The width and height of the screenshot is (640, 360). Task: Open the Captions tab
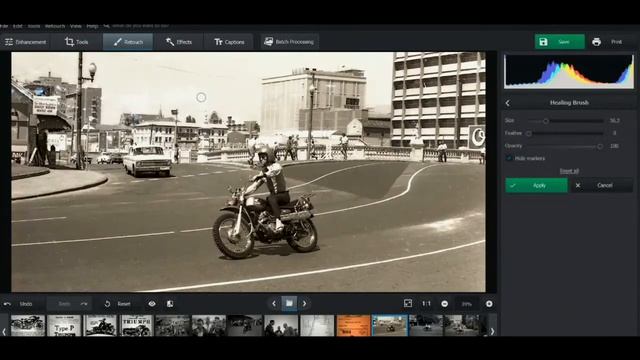pos(229,42)
